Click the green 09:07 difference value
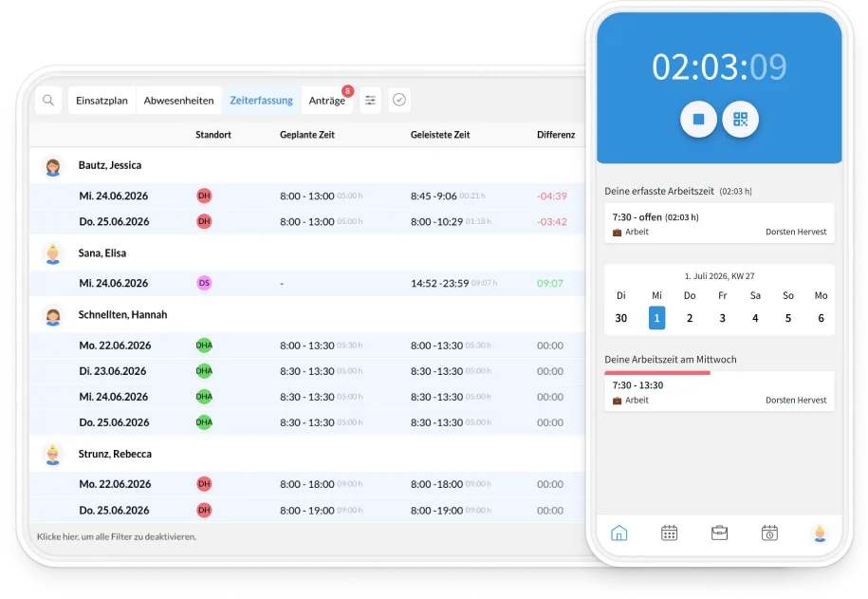Viewport: 868px width, 599px height. click(x=549, y=283)
